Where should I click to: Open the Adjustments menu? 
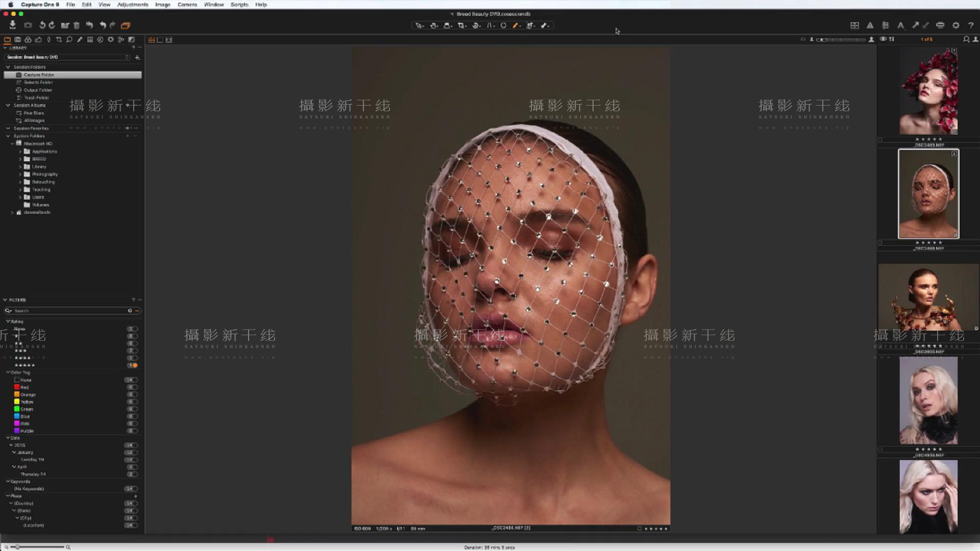tap(133, 5)
